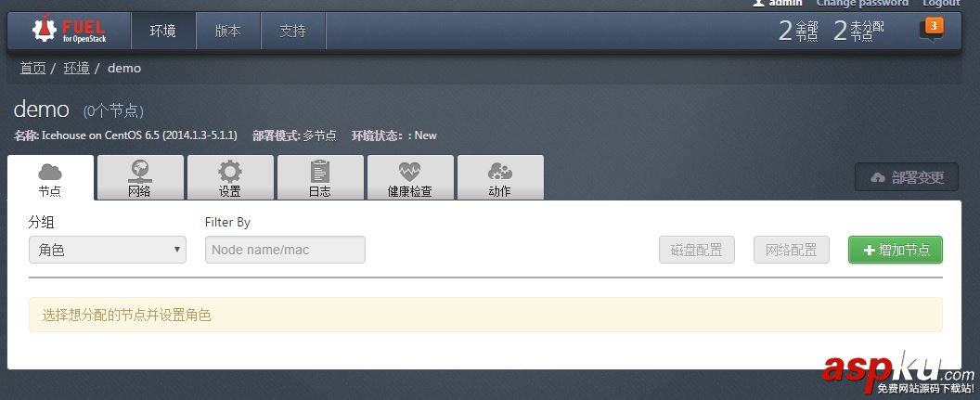
Task: Click the Node name/mac filter field
Action: coord(285,250)
